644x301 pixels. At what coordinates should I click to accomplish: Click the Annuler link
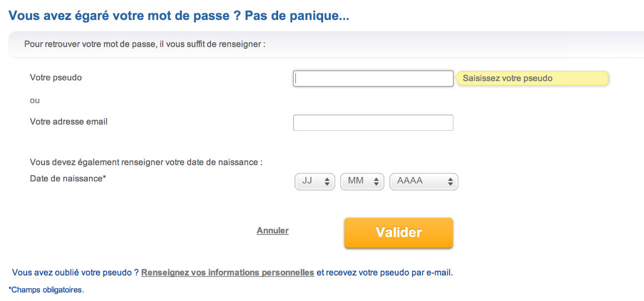pos(273,231)
